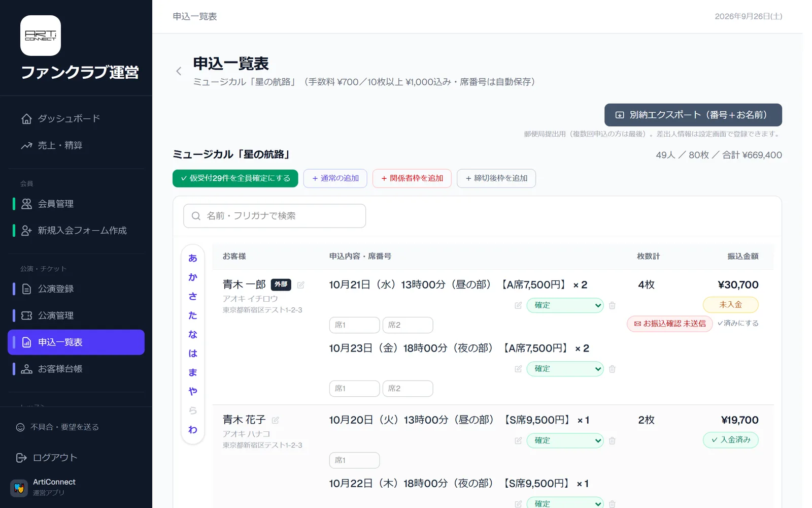The height and width of the screenshot is (508, 812).
Task: Open 売上・精算 in the sidebar
Action: point(76,145)
